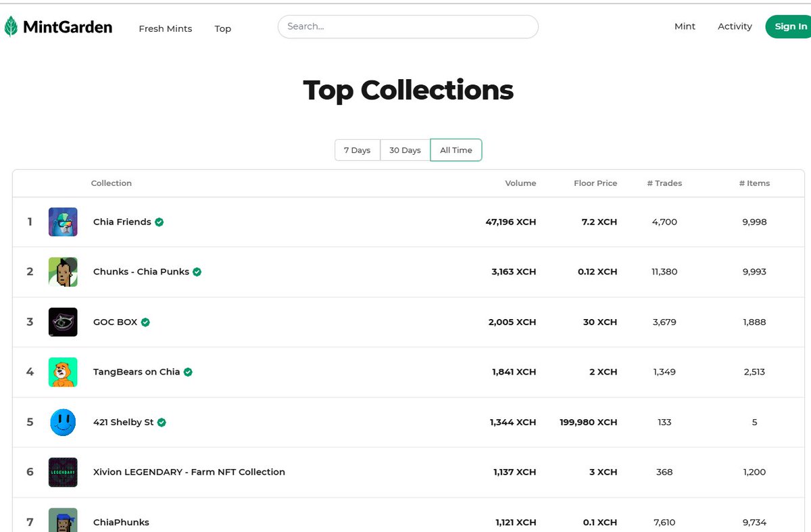Viewport: 811px width, 532px height.
Task: Click the # Items column header
Action: (754, 183)
